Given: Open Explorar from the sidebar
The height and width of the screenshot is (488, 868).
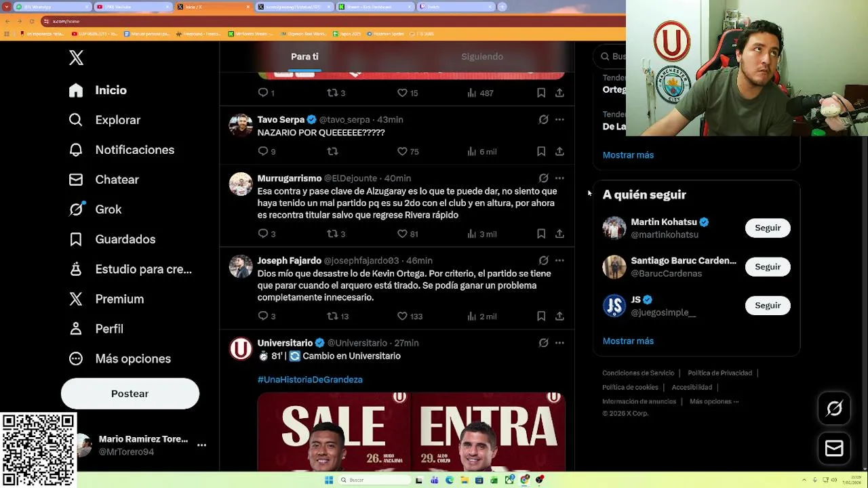Looking at the screenshot, I should pos(105,120).
